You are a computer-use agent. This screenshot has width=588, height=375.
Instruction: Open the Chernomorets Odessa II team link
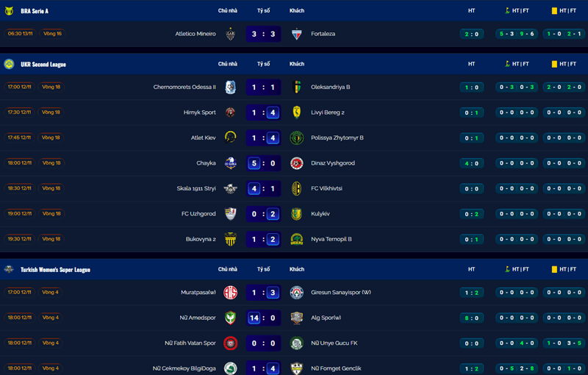point(184,87)
